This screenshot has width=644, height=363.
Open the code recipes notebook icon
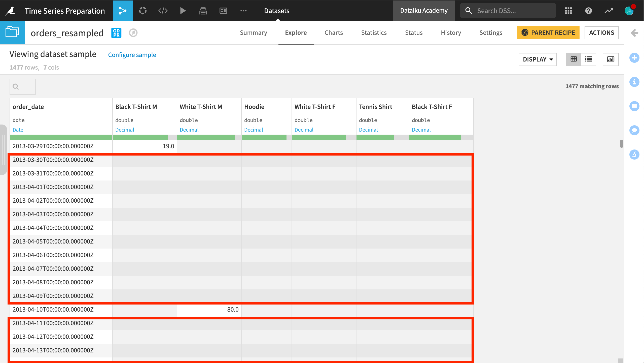click(x=163, y=11)
